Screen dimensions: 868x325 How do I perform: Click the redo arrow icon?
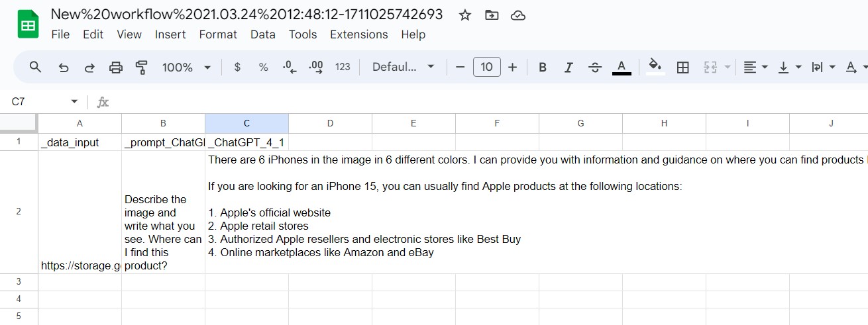pyautogui.click(x=89, y=67)
